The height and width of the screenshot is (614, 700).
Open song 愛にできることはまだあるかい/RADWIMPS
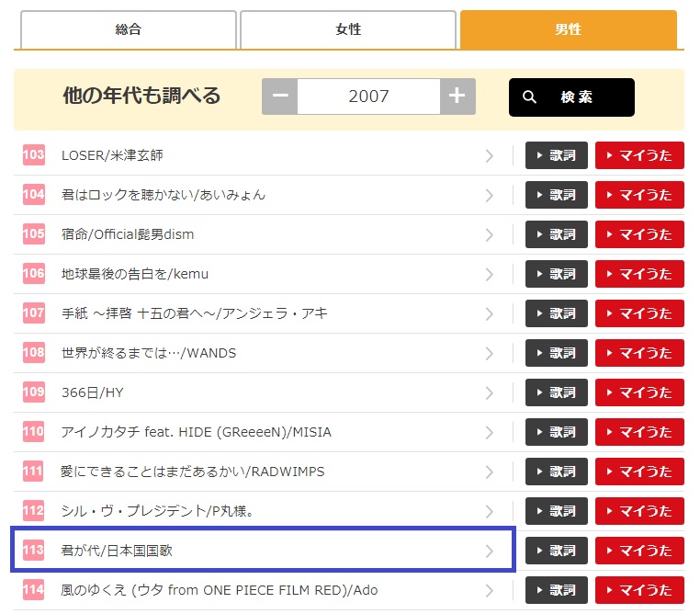point(193,472)
